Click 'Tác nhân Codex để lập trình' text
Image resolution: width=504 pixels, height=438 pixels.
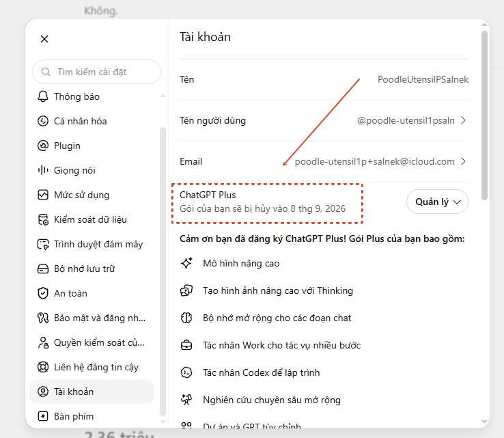pos(262,372)
